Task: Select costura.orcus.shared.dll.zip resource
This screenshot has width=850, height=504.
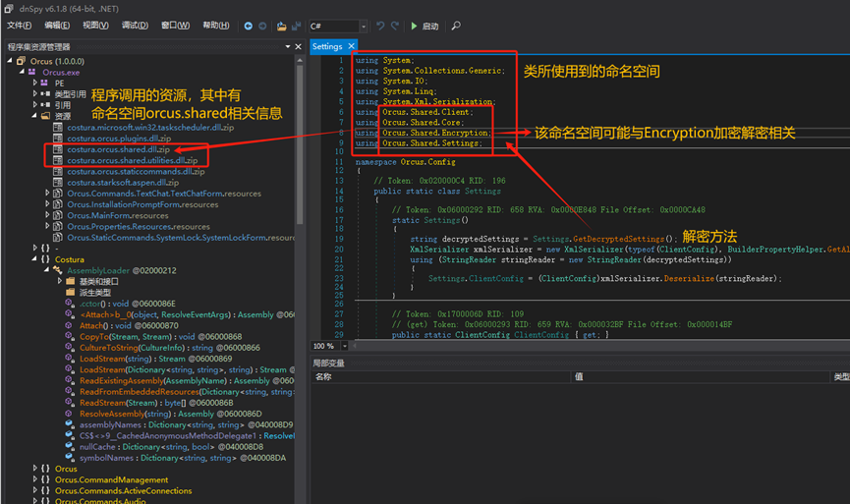Action: click(118, 149)
